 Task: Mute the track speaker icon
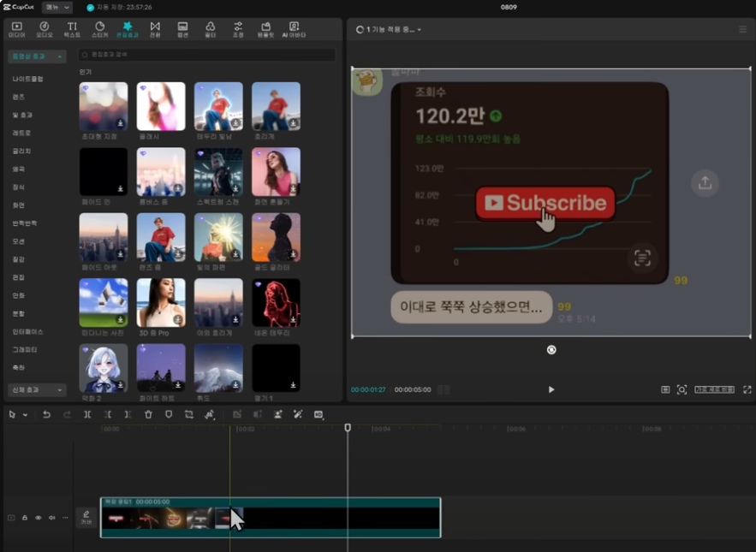tap(51, 518)
